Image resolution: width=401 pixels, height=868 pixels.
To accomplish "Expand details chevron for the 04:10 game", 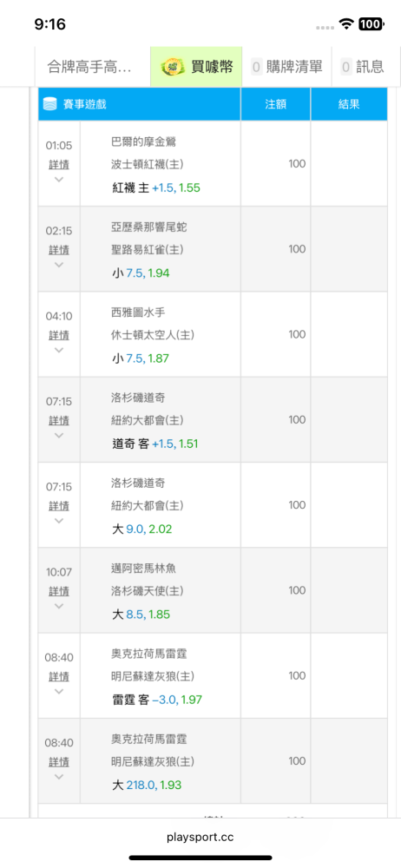I will pos(59,350).
